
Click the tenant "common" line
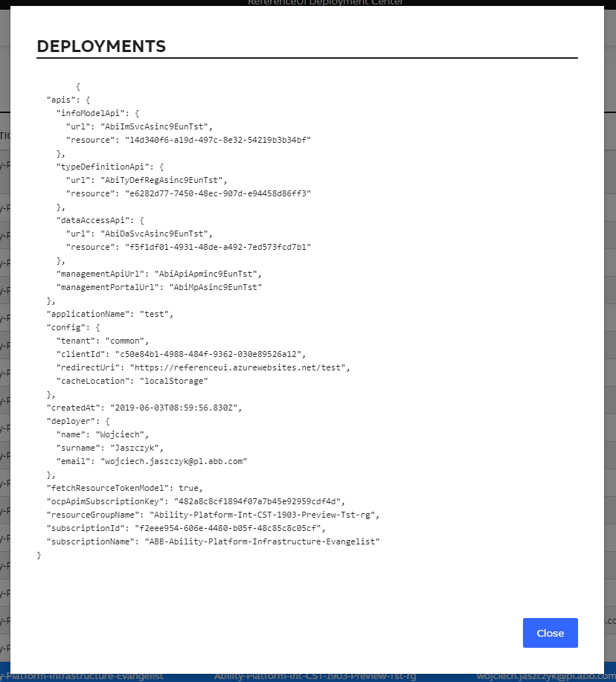click(102, 341)
